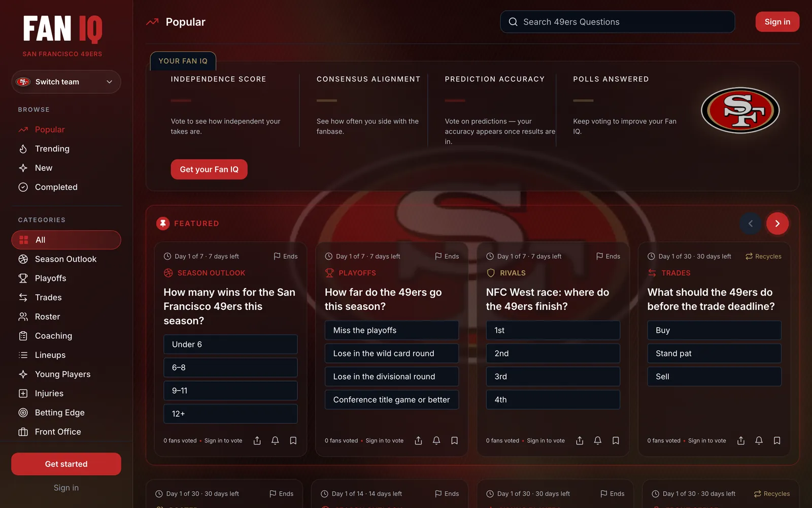
Task: Click 'Sign in to vote' on trades poll
Action: point(707,440)
